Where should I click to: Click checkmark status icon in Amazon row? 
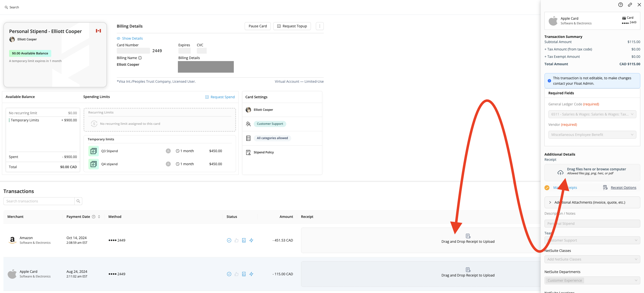[x=229, y=240]
